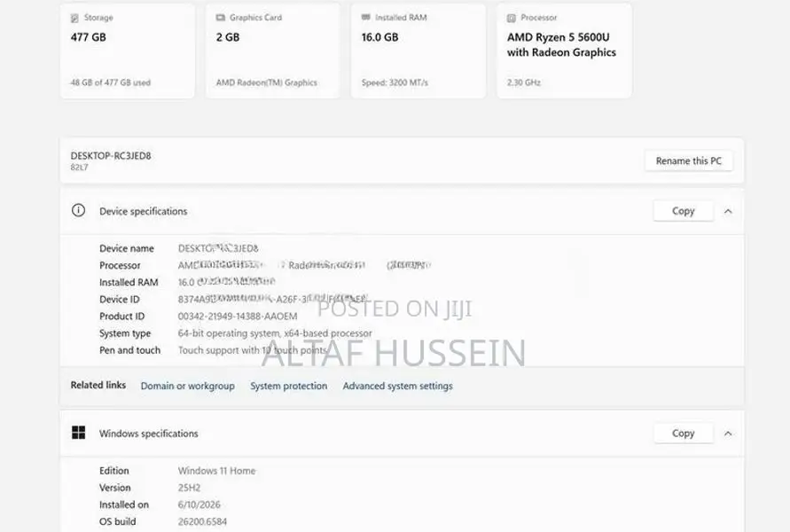Click the Device specifications info icon
This screenshot has height=532, width=790.
pyautogui.click(x=78, y=211)
